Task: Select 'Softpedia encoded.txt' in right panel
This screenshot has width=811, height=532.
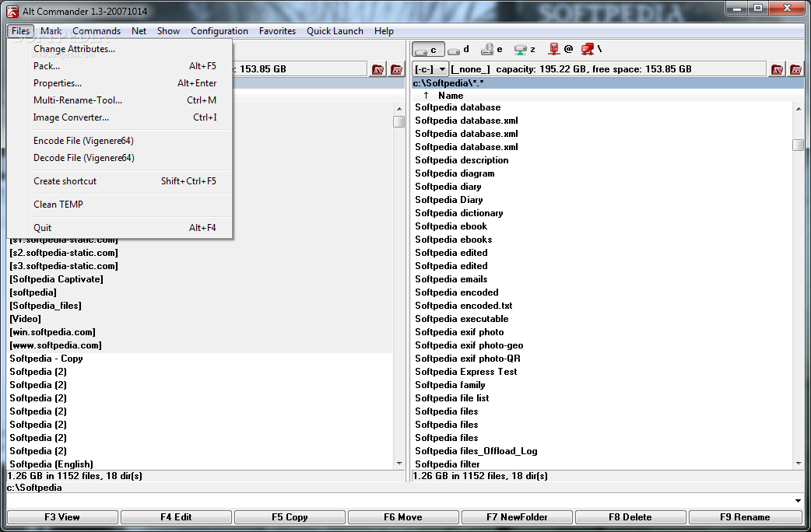Action: pyautogui.click(x=463, y=306)
